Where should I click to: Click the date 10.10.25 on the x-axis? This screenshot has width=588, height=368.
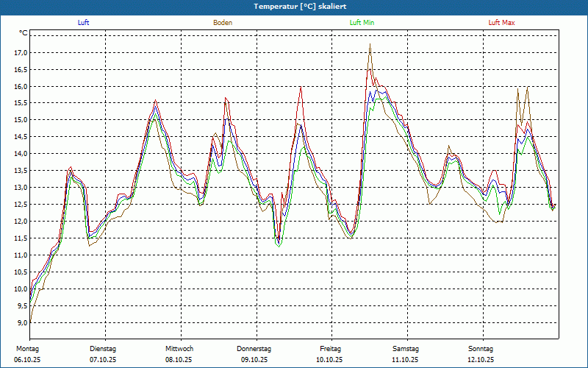coord(330,360)
